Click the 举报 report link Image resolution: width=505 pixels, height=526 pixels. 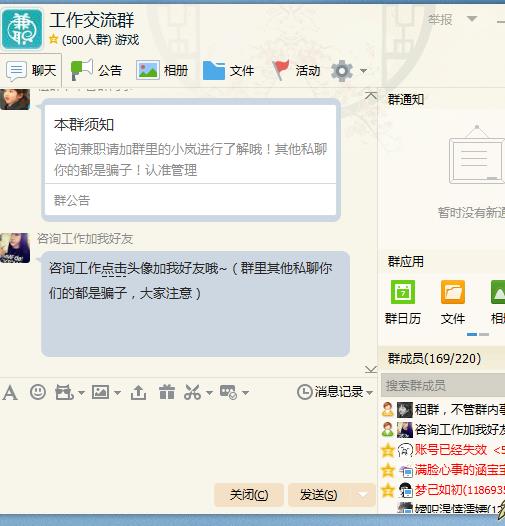click(440, 19)
